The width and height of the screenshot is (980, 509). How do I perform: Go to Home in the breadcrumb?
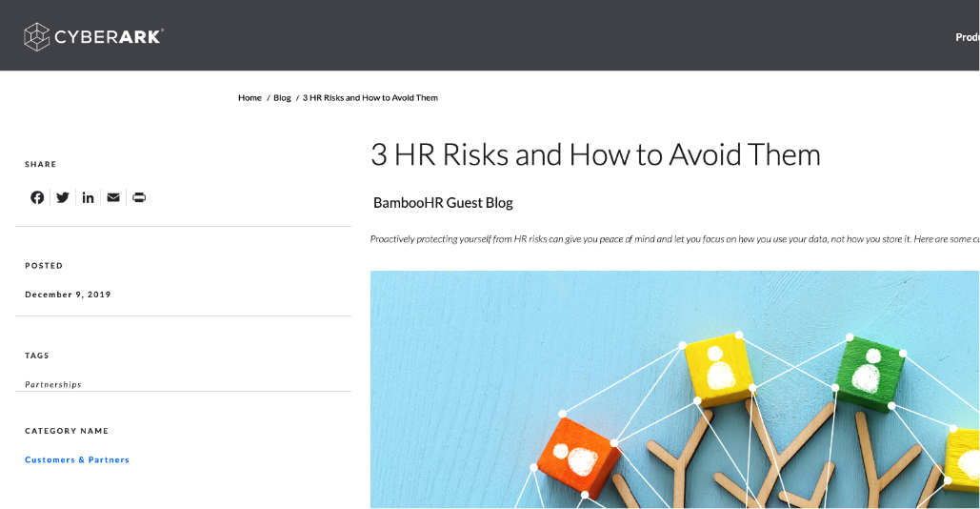click(250, 98)
